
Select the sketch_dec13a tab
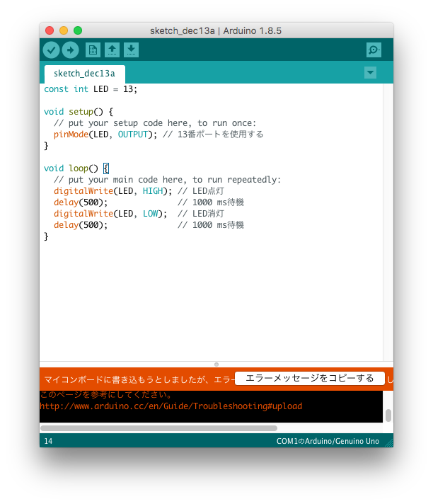pyautogui.click(x=84, y=74)
